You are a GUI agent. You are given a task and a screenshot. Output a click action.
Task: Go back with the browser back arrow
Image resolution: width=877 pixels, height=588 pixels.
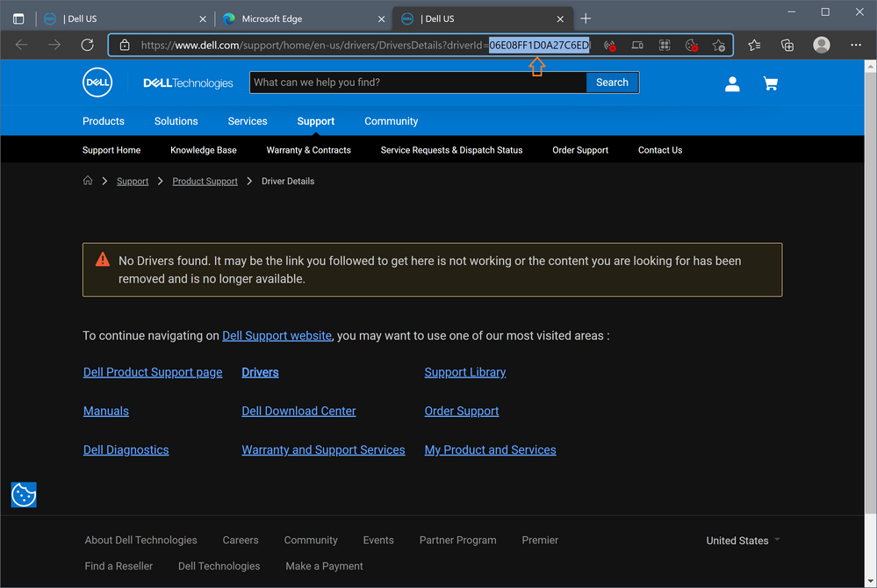[x=21, y=45]
